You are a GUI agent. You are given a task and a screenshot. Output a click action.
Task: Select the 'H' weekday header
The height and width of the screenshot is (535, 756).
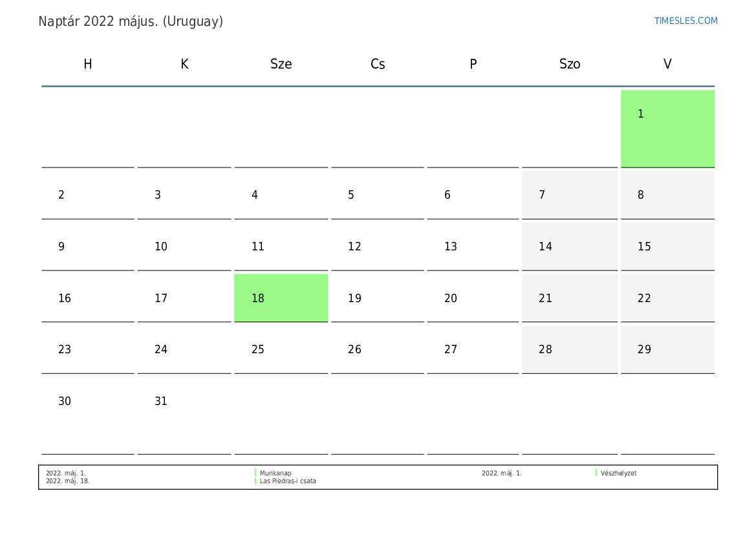88,63
